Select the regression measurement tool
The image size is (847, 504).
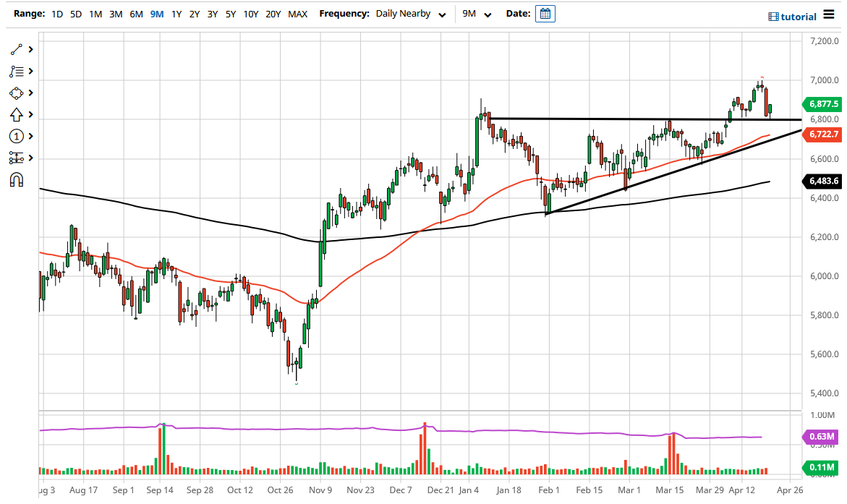pyautogui.click(x=16, y=158)
